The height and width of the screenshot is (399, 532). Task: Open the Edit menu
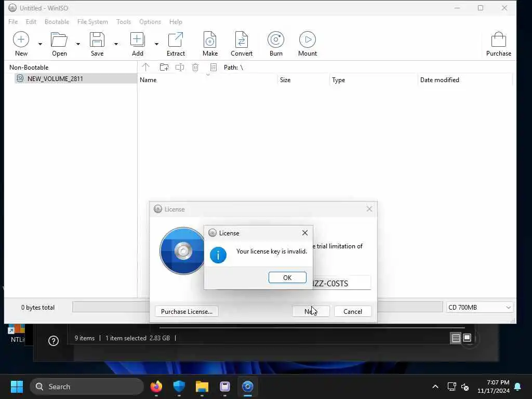(31, 22)
